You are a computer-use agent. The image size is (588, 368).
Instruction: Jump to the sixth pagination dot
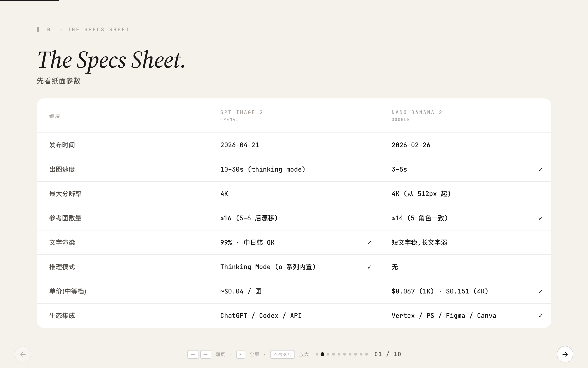click(345, 354)
